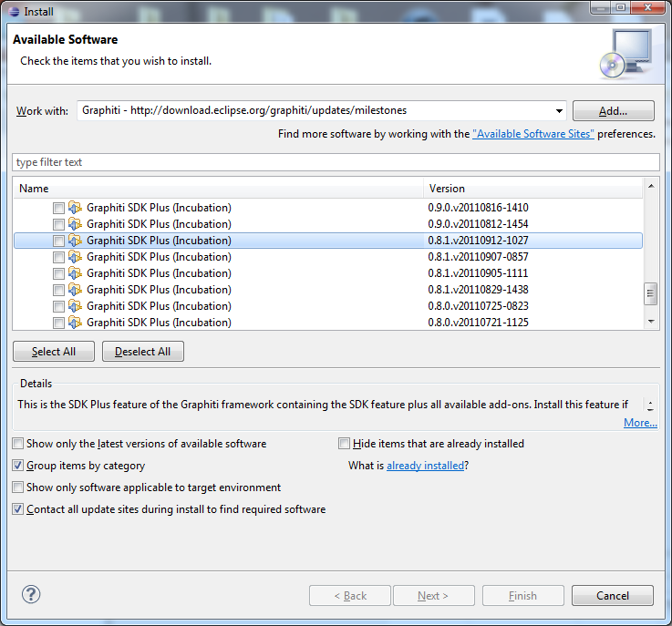Check Graphiti SDK Plus 0.8.1.v20110829-1438
This screenshot has height=626, width=672.
coord(58,290)
